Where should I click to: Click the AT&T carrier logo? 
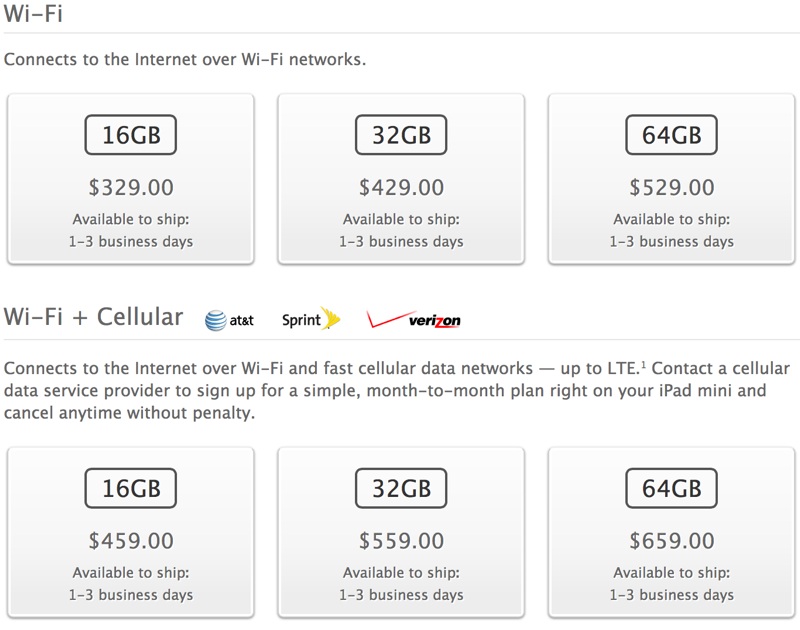(229, 320)
